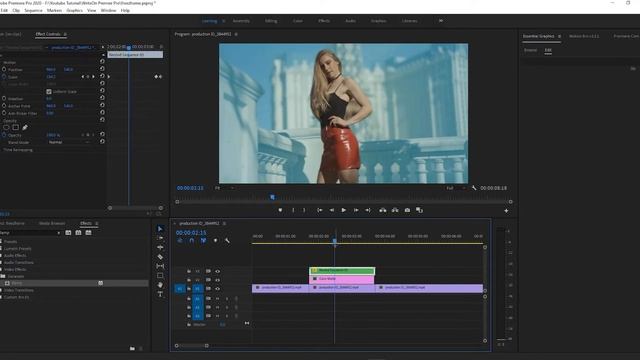This screenshot has width=640, height=360.
Task: Open program monitor settings wrench
Action: tap(474, 188)
